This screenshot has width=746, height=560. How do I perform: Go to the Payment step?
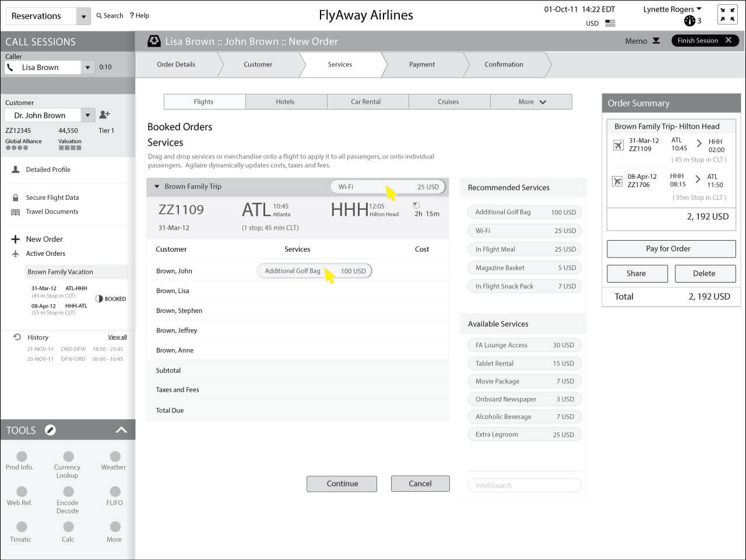421,65
